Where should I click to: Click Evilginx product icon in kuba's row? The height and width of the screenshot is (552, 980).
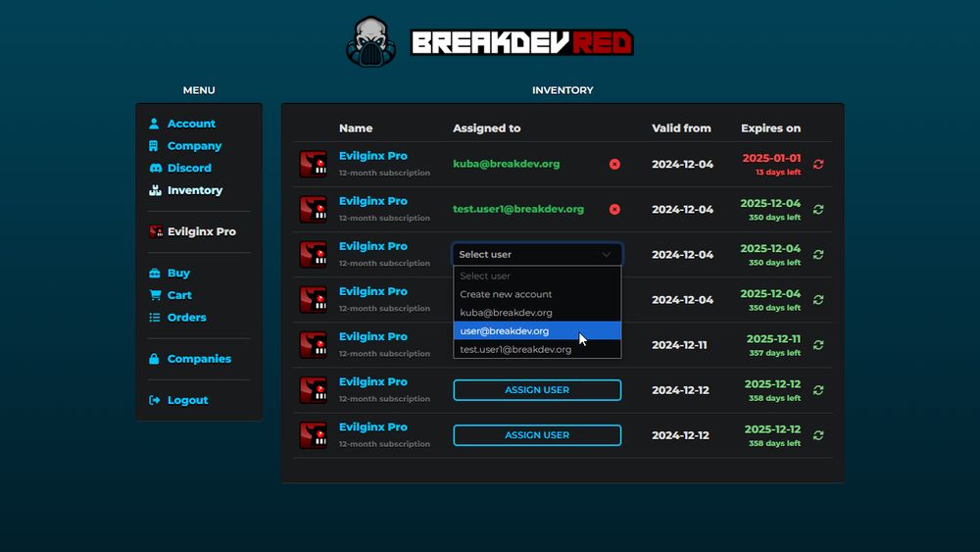314,165
